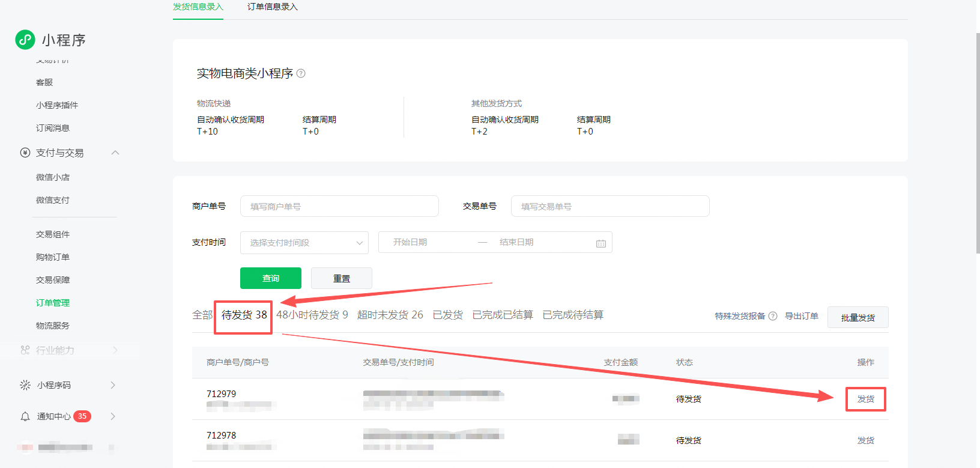Click help icon next to 特殊发货报备

[x=773, y=316]
